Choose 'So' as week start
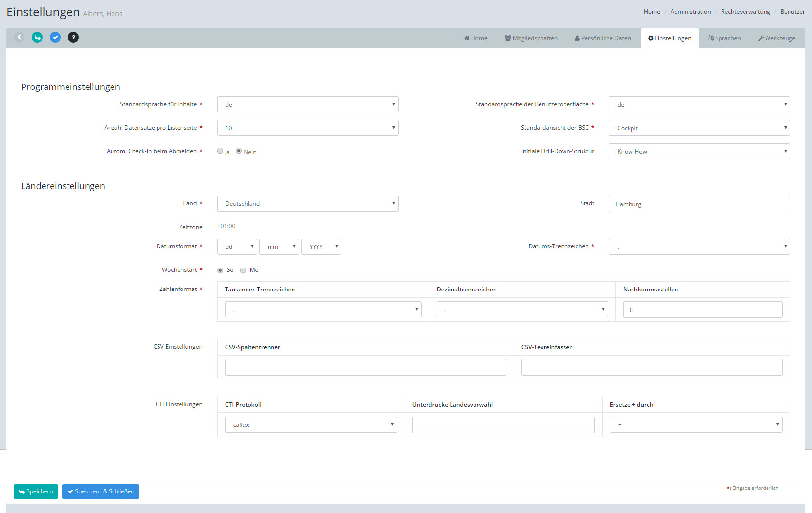 pyautogui.click(x=220, y=270)
